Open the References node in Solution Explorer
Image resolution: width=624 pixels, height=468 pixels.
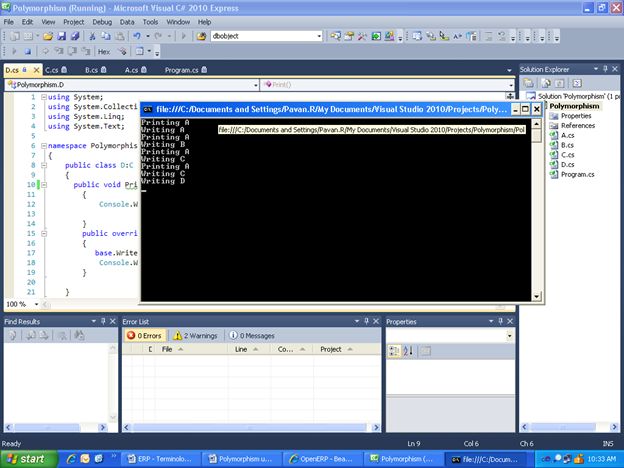[577, 125]
